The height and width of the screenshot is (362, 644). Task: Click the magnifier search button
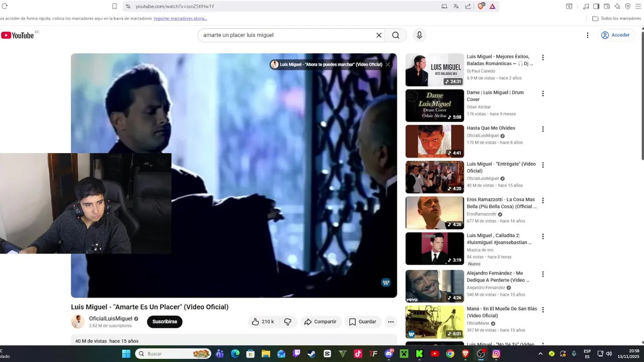[x=396, y=35]
